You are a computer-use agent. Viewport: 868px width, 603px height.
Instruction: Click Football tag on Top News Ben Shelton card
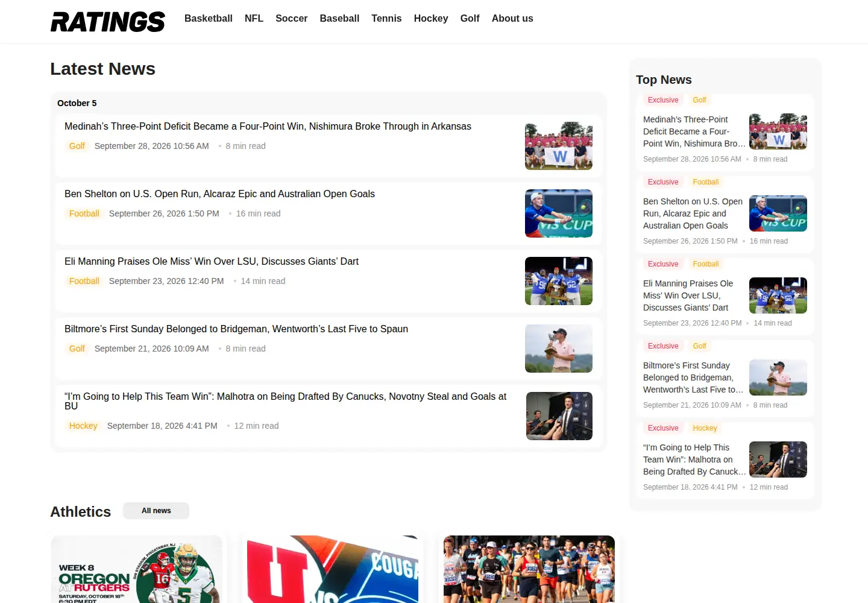coord(706,182)
